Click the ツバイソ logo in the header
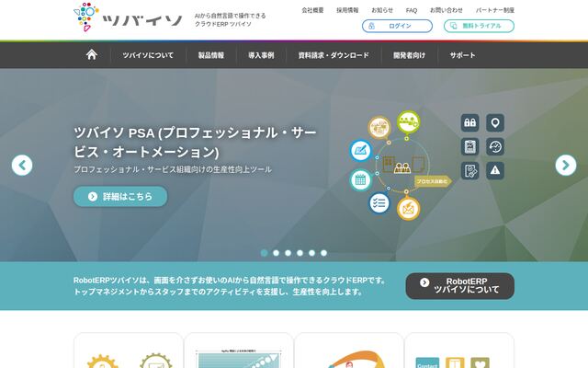Viewport: 588px width, 368px height. (x=128, y=17)
